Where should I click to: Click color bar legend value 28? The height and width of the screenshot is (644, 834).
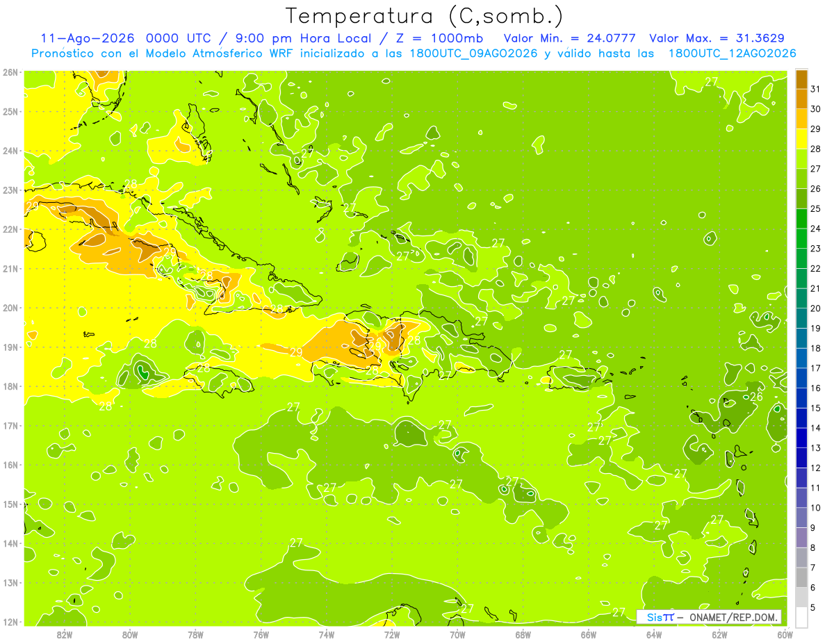[x=815, y=149]
